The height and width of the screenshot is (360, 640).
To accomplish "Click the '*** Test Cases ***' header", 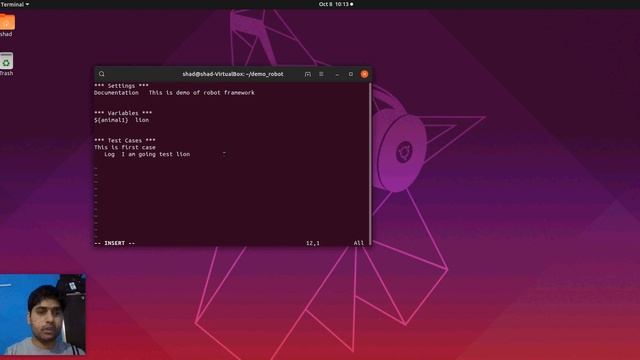I will [x=124, y=140].
